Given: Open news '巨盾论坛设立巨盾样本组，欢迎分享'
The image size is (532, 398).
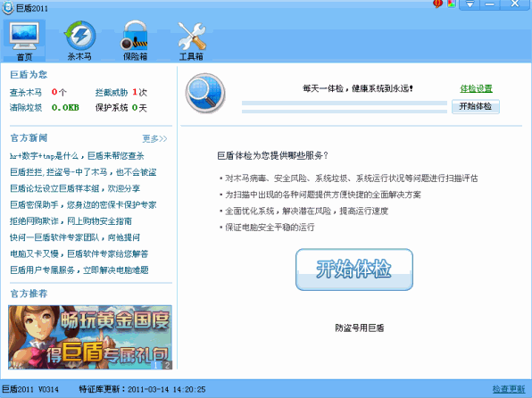Looking at the screenshot, I should click(75, 188).
